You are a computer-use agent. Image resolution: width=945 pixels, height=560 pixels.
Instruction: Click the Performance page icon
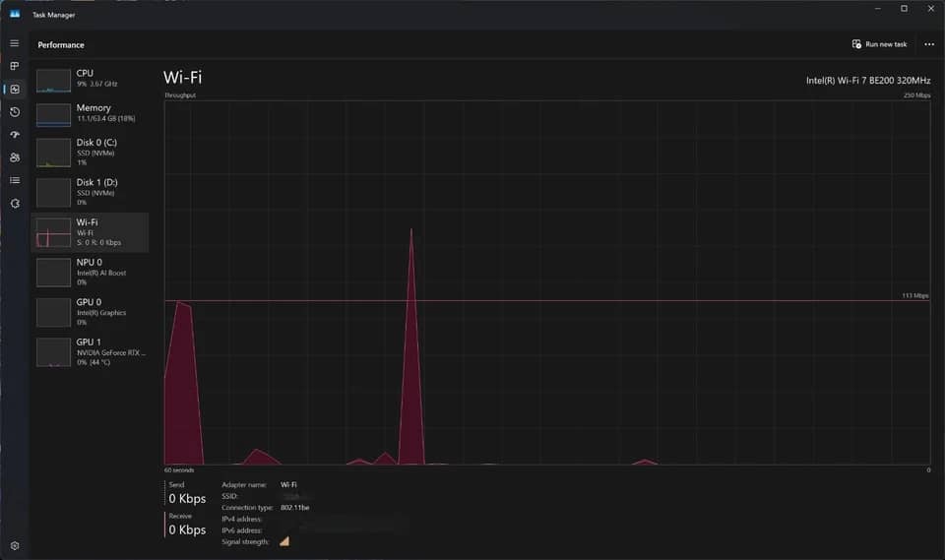15,90
